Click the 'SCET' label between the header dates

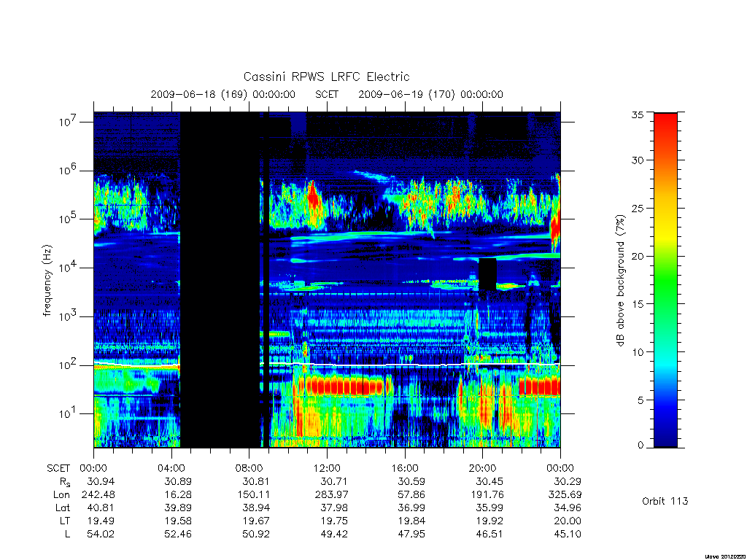327,94
